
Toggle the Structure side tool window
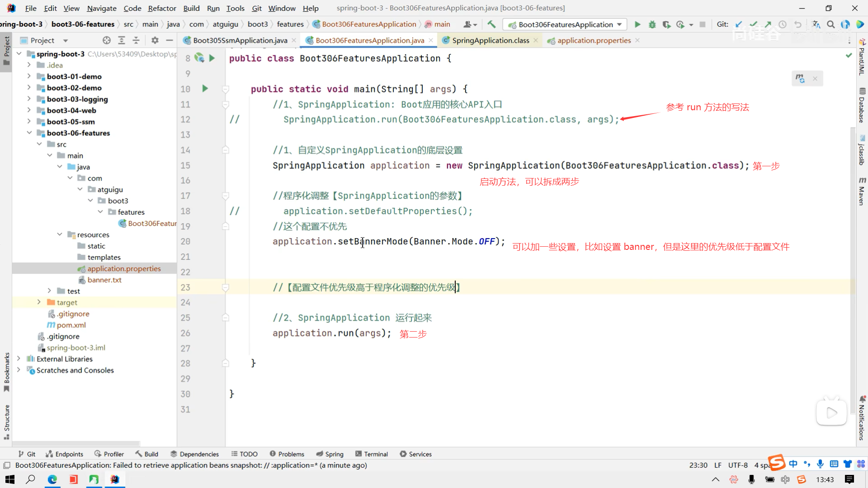coord(6,421)
